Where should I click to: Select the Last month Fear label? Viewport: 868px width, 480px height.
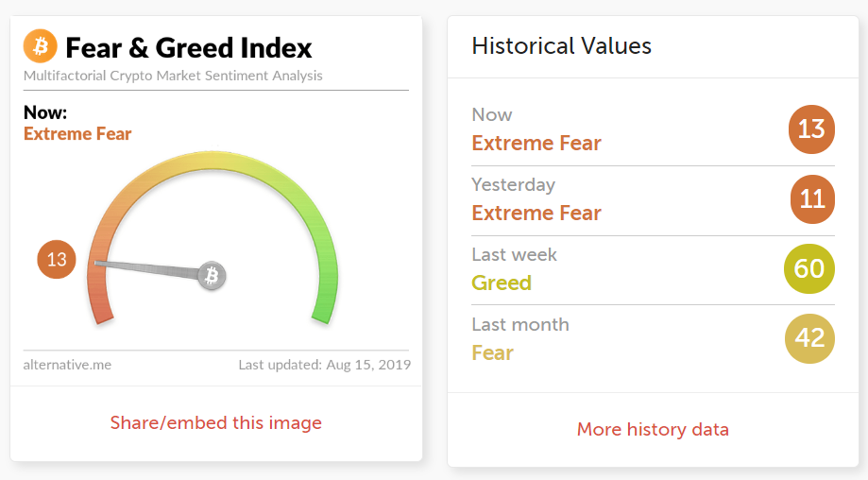[x=493, y=352]
